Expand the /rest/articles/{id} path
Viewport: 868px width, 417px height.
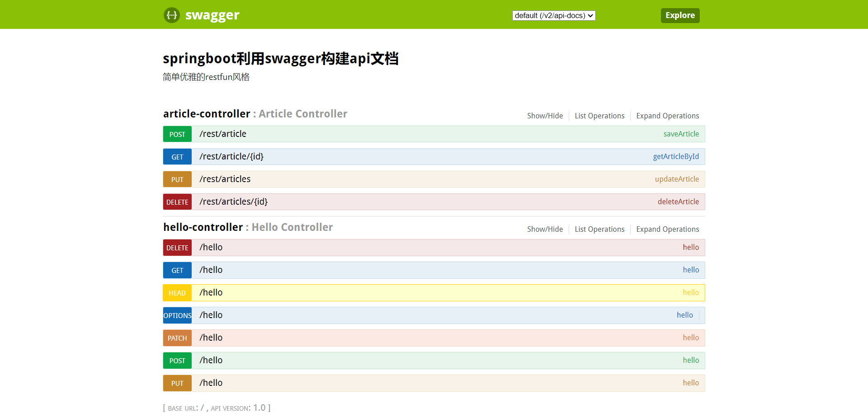coord(234,201)
